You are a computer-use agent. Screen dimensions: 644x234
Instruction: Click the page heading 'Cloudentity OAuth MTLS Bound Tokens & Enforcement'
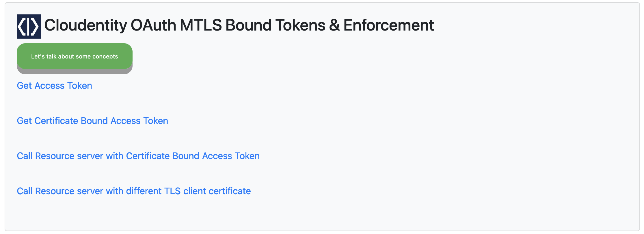point(239,25)
